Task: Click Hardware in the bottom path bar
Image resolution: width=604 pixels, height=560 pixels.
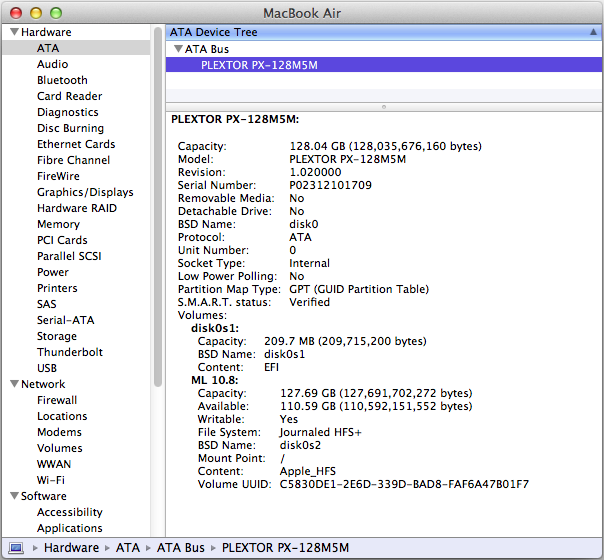Action: tap(71, 548)
